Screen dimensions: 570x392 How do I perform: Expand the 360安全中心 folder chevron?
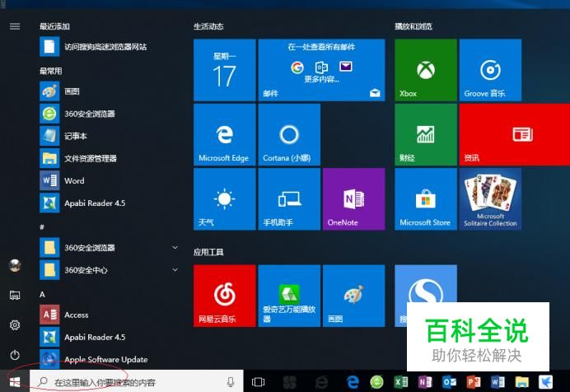tap(175, 270)
